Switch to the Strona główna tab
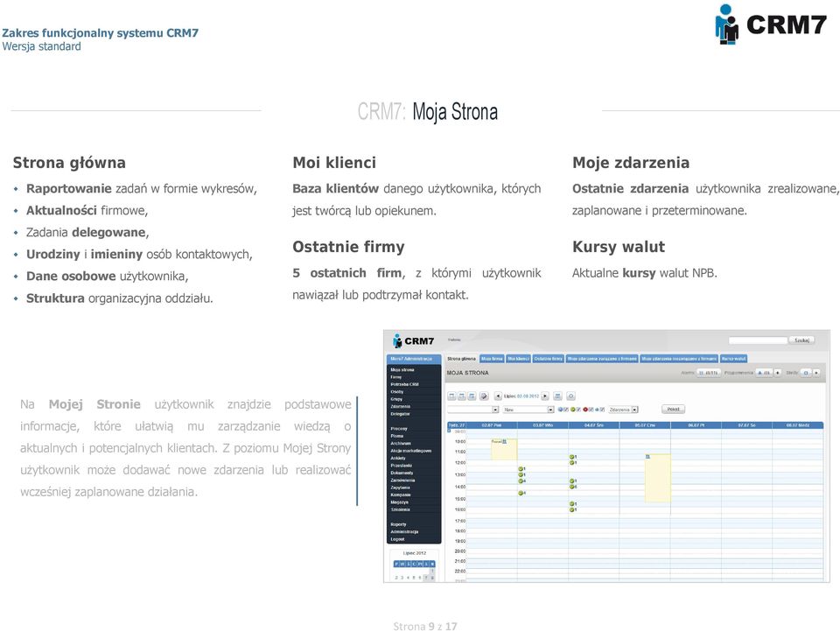 461,358
